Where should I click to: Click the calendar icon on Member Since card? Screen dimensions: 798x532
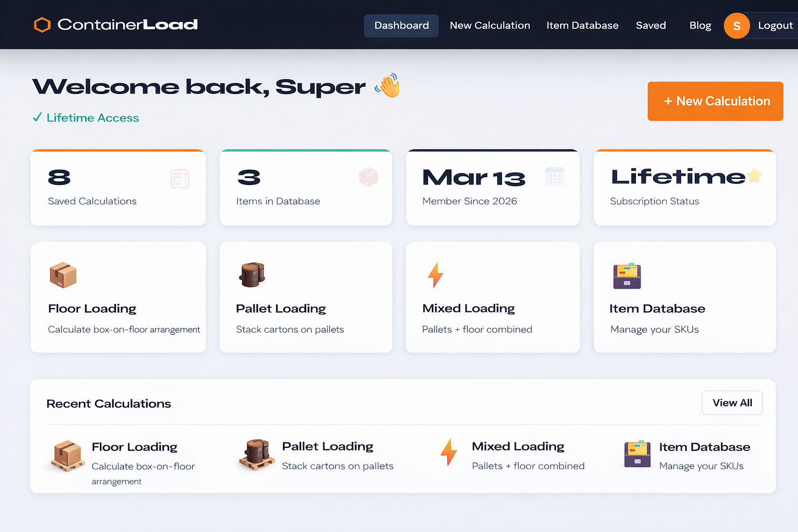click(x=556, y=177)
